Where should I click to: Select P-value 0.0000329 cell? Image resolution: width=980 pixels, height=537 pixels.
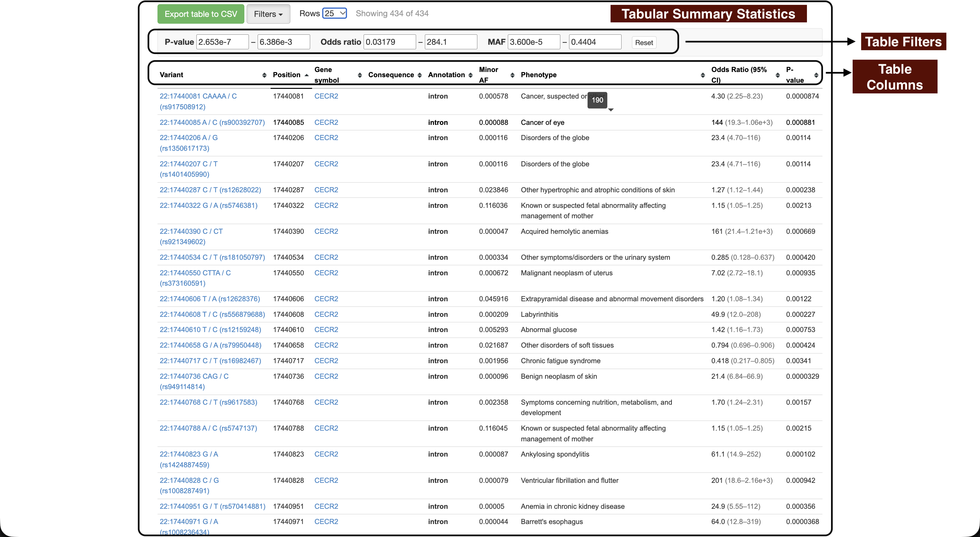coord(802,376)
